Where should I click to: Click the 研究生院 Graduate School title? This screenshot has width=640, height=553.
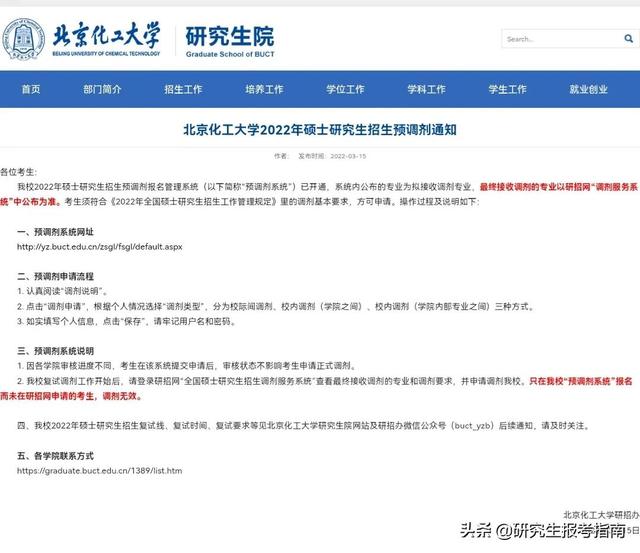[x=230, y=41]
